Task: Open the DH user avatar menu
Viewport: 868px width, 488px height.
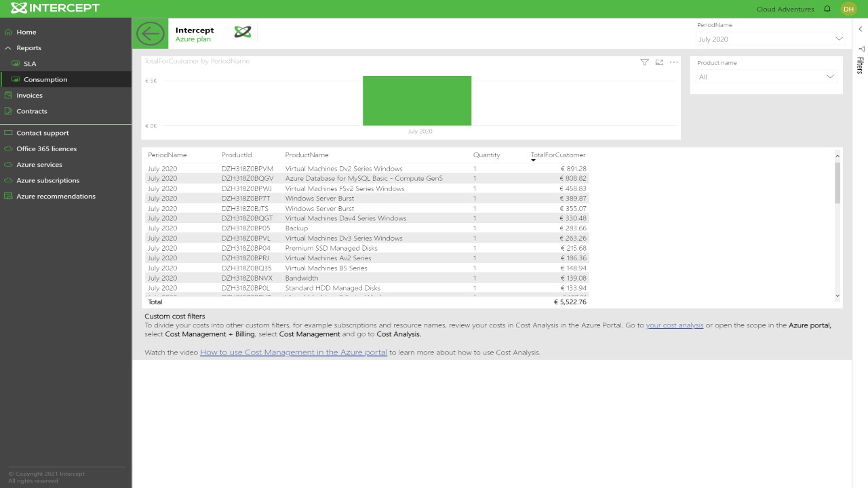Action: pyautogui.click(x=848, y=9)
